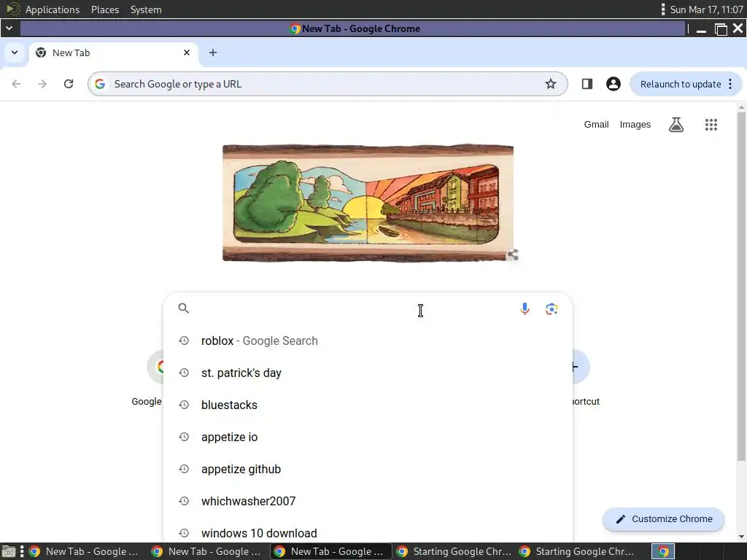Click the Google Doodle image

click(368, 203)
